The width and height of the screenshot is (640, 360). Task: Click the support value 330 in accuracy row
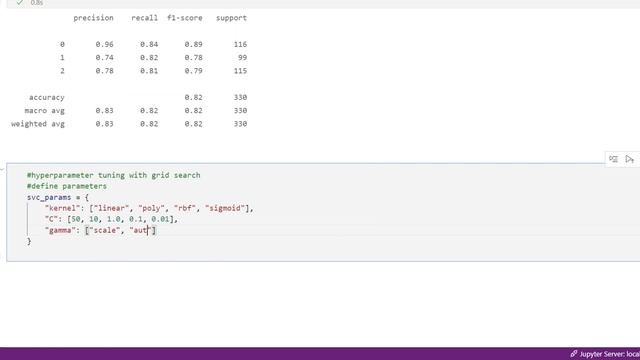pos(240,97)
